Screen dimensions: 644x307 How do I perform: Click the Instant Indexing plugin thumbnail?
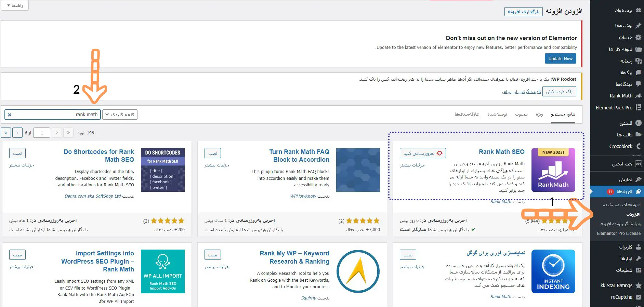(553, 271)
